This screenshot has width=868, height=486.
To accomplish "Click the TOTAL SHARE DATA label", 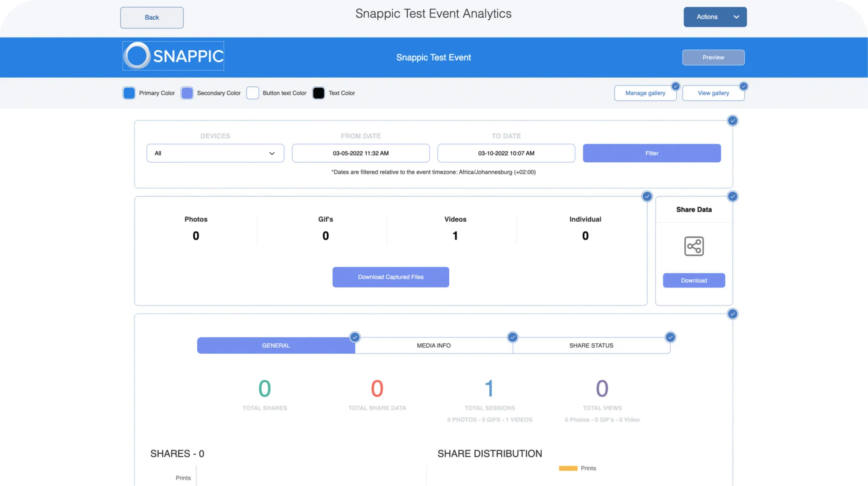I will [x=377, y=408].
